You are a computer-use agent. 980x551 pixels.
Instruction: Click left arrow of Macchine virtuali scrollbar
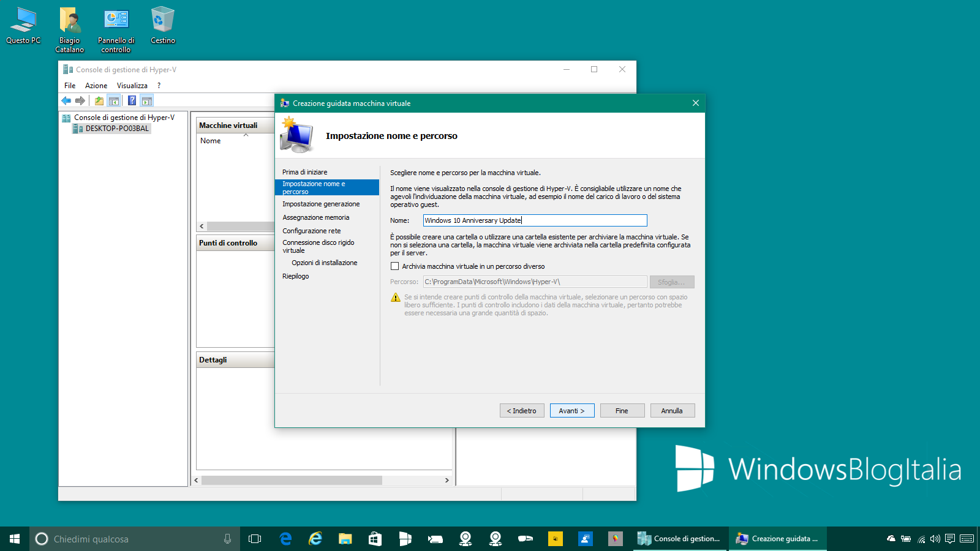202,227
